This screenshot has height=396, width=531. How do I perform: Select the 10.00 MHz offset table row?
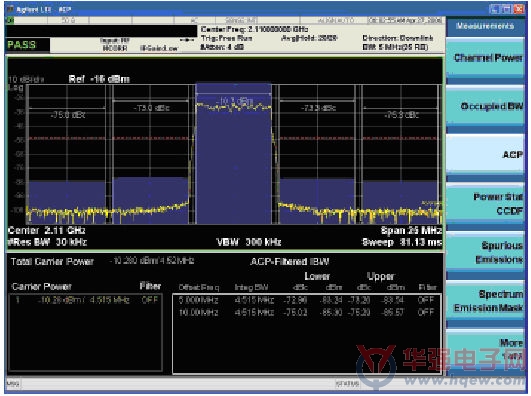pos(306,312)
